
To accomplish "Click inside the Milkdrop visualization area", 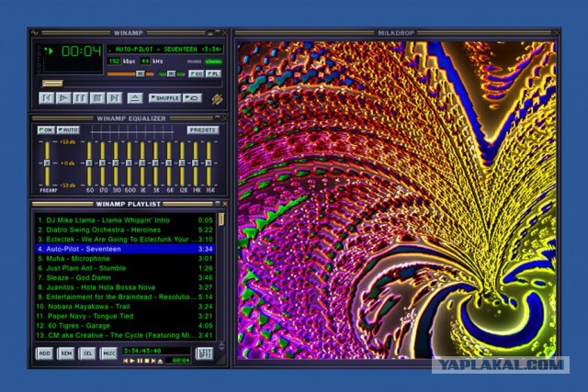I will point(397,200).
